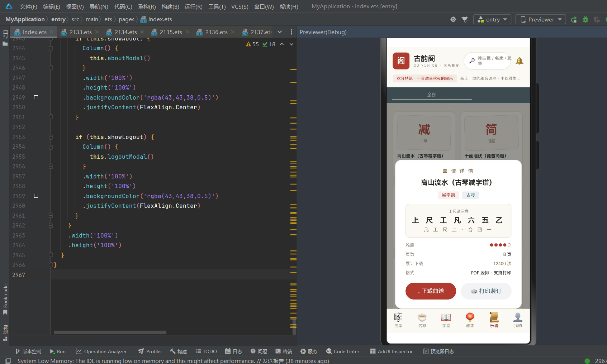Open the 版本控制 tool window

point(28,351)
